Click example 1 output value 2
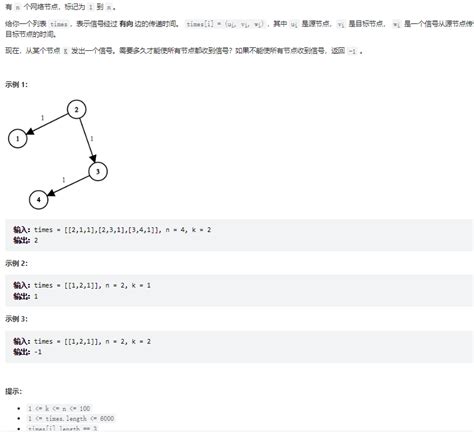474x436 pixels. 36,240
